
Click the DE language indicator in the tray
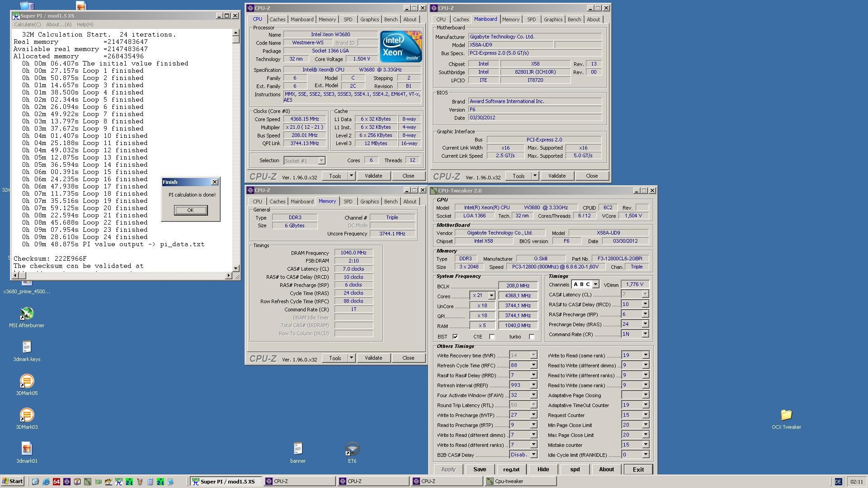click(838, 482)
